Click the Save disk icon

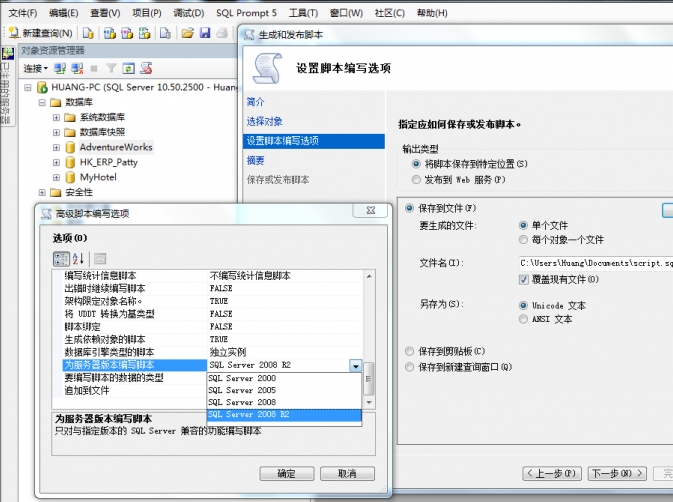click(205, 33)
